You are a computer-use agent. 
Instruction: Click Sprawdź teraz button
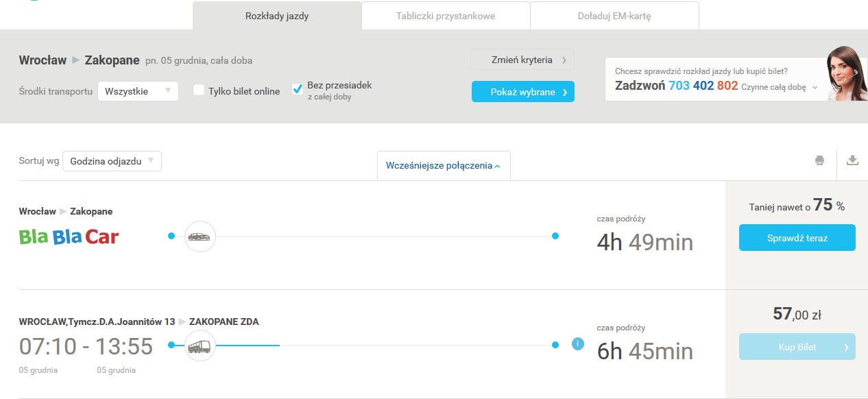tap(797, 238)
